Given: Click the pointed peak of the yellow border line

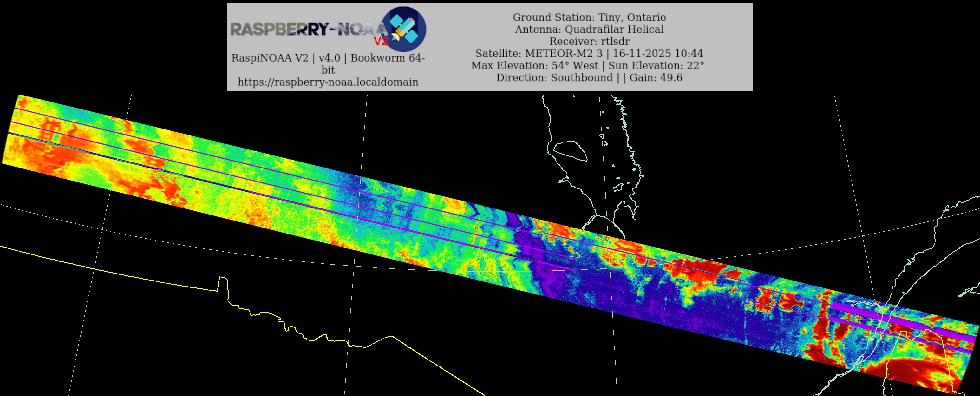Looking at the screenshot, I should coord(392,336).
